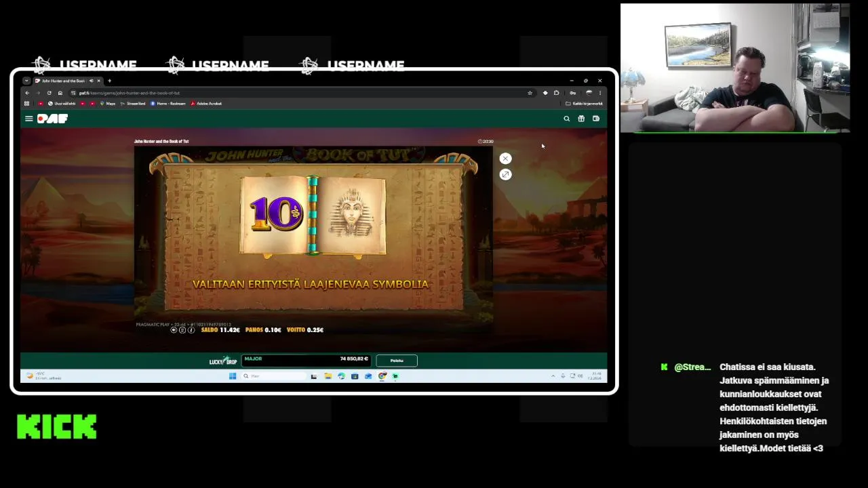Open the gift bonuses icon
Viewport: 868px width, 488px height.
[x=581, y=119]
